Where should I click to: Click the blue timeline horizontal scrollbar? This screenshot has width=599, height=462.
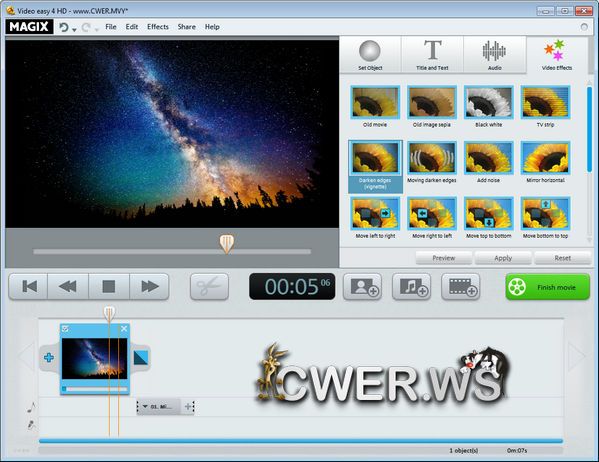point(301,441)
